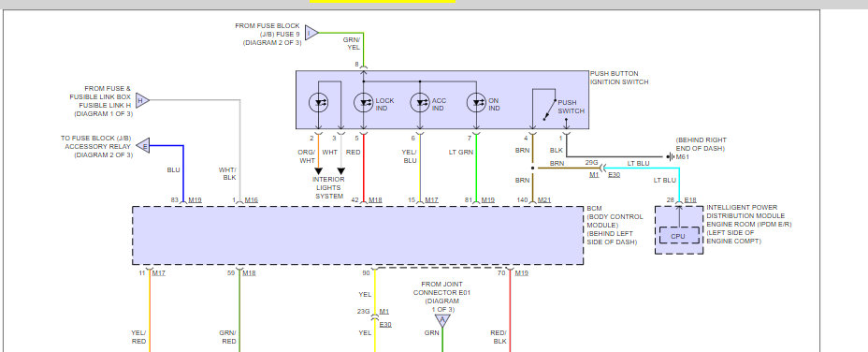
Task: Click the M61 ground label
Action: pos(683,157)
